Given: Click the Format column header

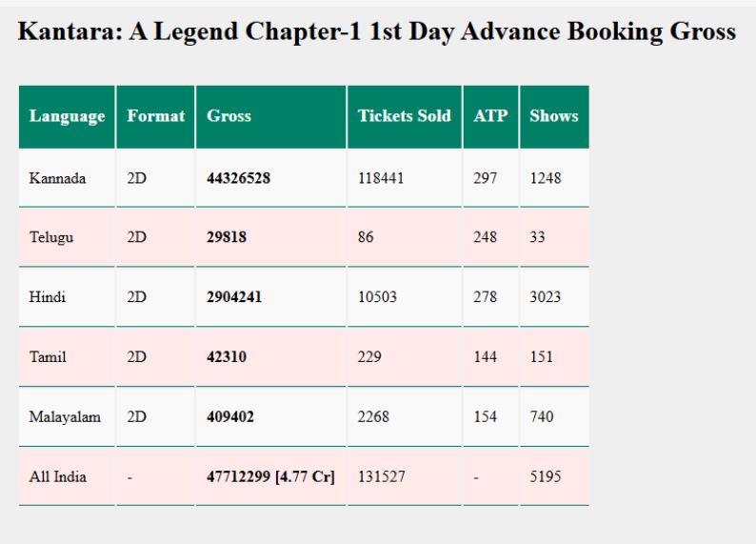Looking at the screenshot, I should click(x=156, y=116).
